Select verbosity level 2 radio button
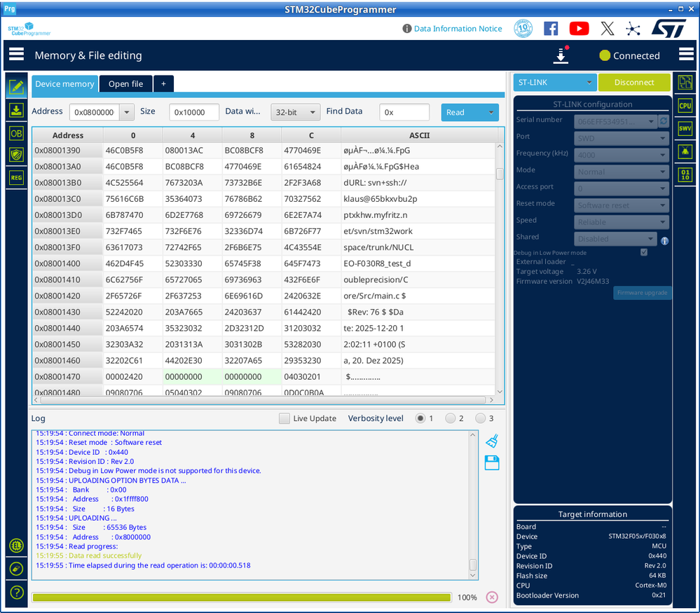 [x=451, y=418]
